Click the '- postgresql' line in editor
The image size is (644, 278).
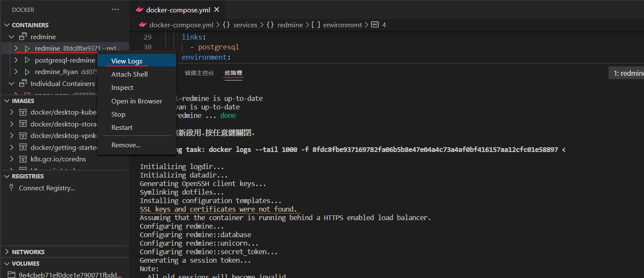point(214,47)
